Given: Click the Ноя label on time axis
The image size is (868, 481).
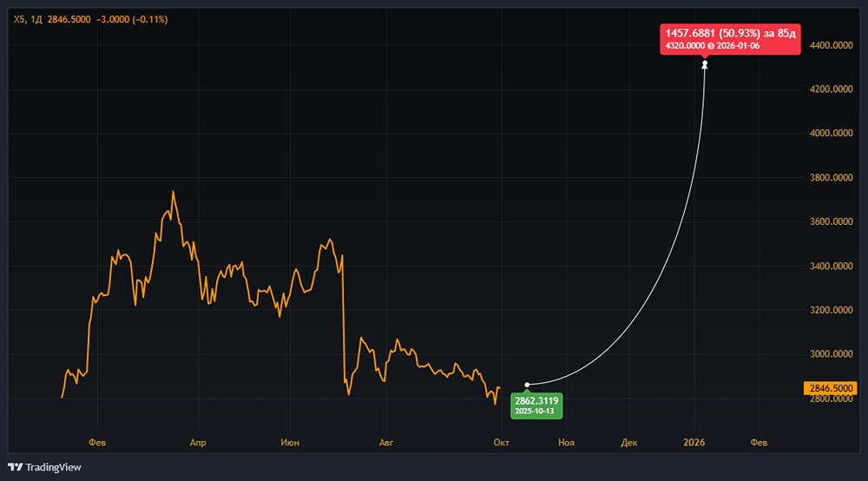Looking at the screenshot, I should coord(566,443).
